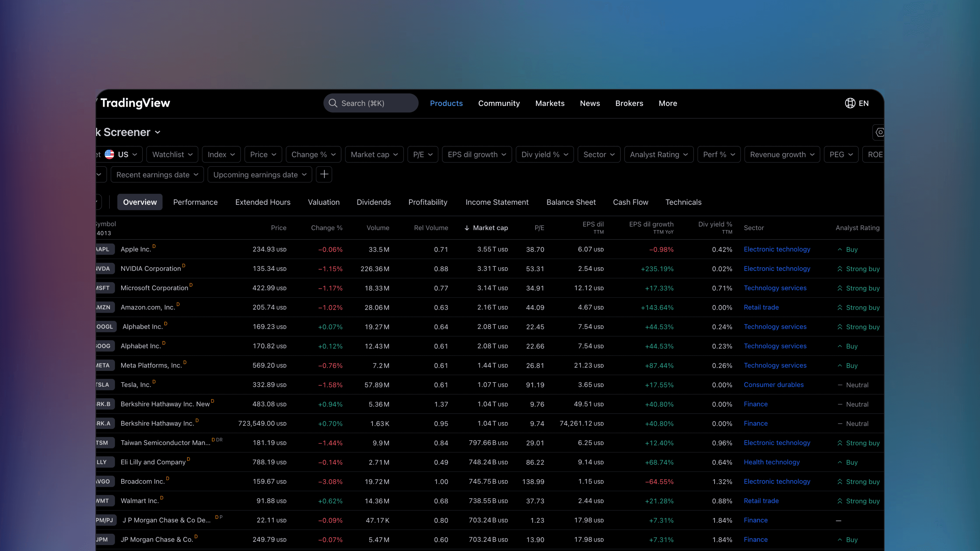Add a new filter with the plus icon
980x551 pixels.
coord(324,174)
